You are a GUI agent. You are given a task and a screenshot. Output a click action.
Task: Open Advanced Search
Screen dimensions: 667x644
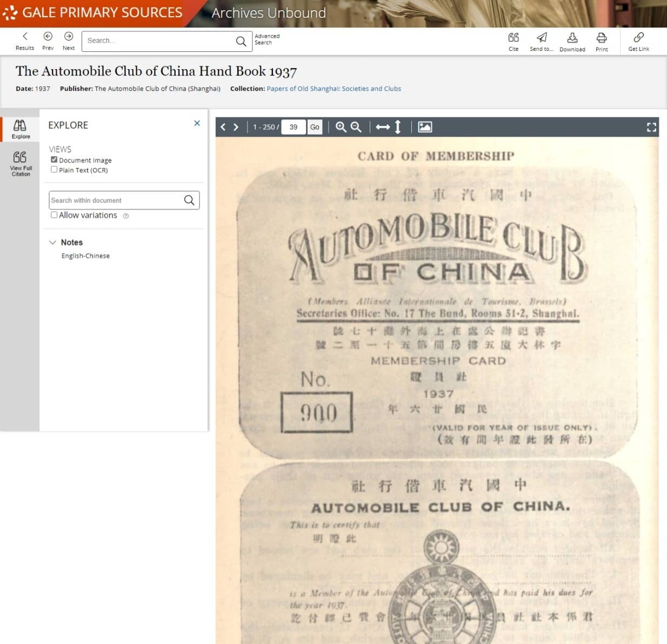[x=267, y=39]
